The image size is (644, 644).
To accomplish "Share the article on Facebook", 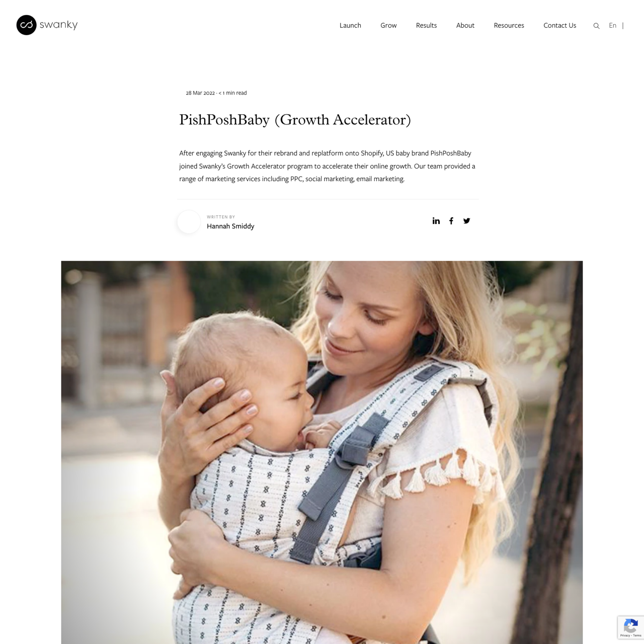I will [451, 221].
